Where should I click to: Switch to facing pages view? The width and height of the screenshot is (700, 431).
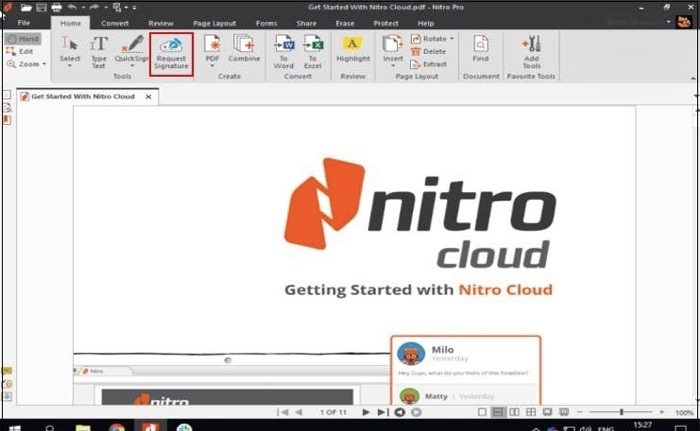click(x=514, y=412)
